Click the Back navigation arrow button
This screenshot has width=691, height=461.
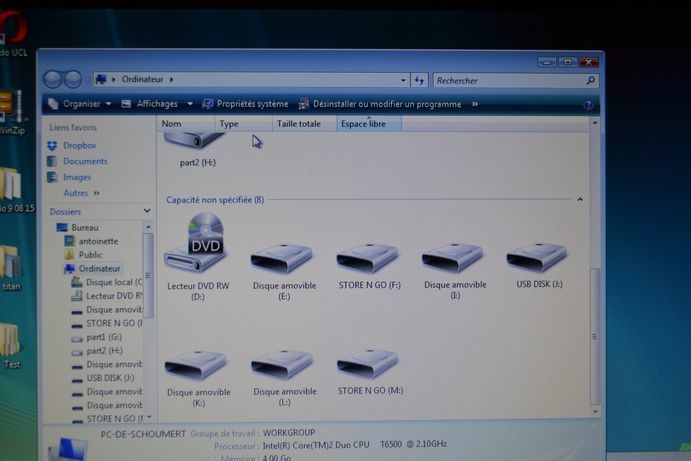click(53, 79)
